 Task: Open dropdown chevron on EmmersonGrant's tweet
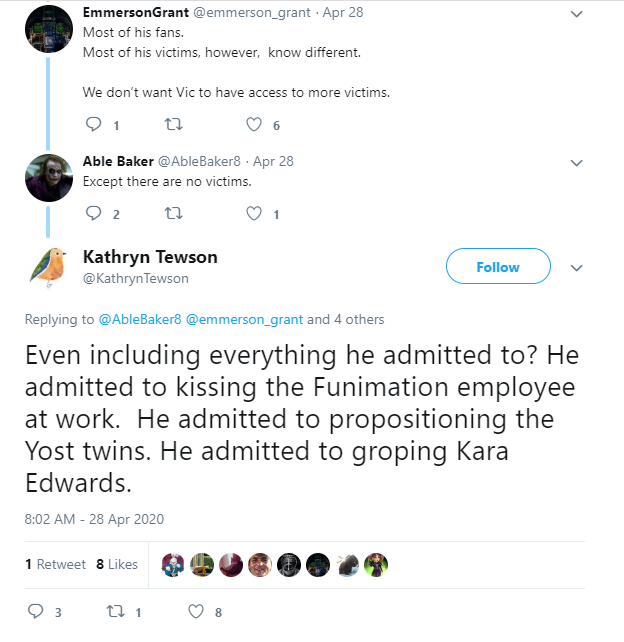tap(577, 14)
